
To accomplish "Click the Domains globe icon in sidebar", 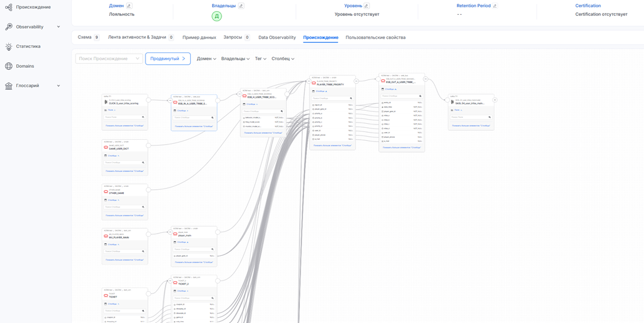I will click(x=9, y=66).
